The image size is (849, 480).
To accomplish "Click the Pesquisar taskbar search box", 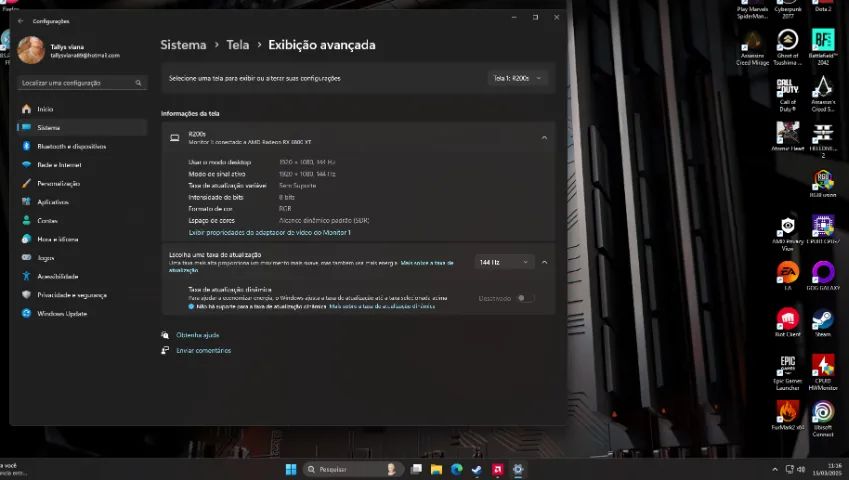I will tap(352, 469).
